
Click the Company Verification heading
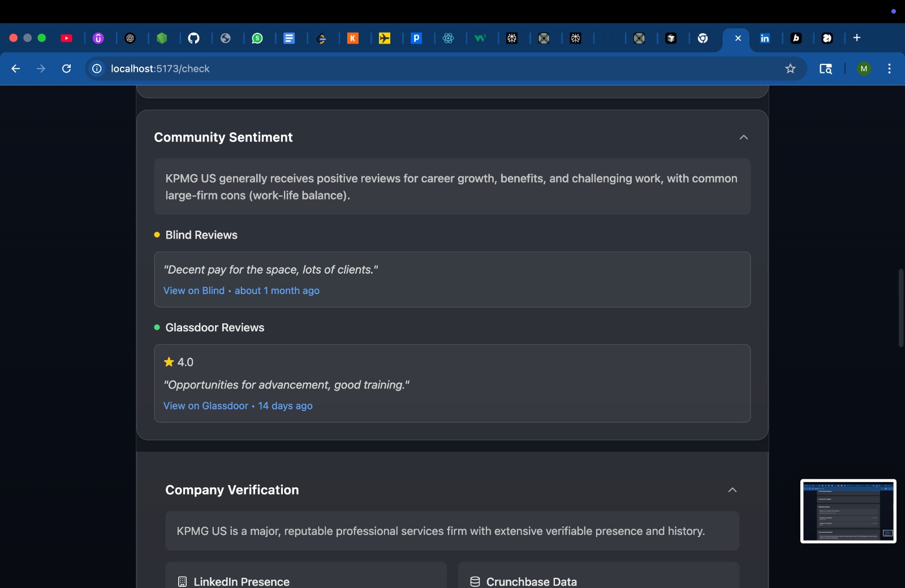point(232,490)
